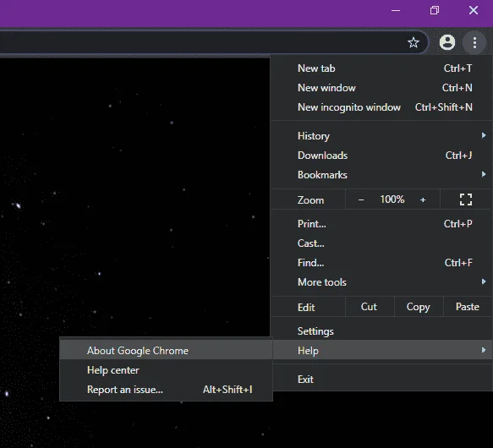The height and width of the screenshot is (448, 493).
Task: Open Help center from the submenu
Action: (166, 370)
